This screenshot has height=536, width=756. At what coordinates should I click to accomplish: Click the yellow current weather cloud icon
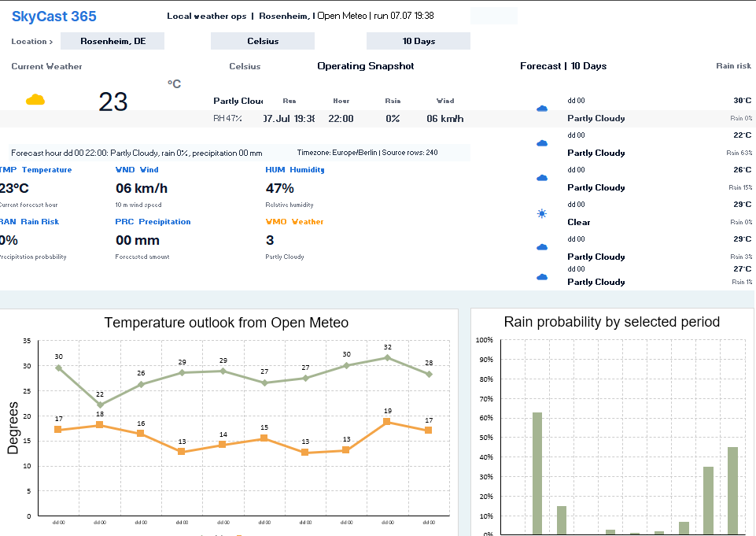pos(35,100)
